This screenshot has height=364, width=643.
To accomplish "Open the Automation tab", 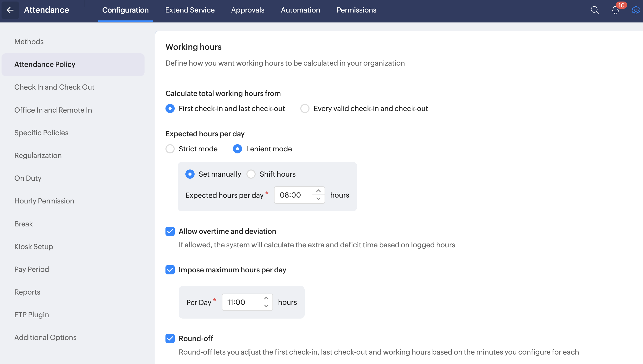I will 300,10.
